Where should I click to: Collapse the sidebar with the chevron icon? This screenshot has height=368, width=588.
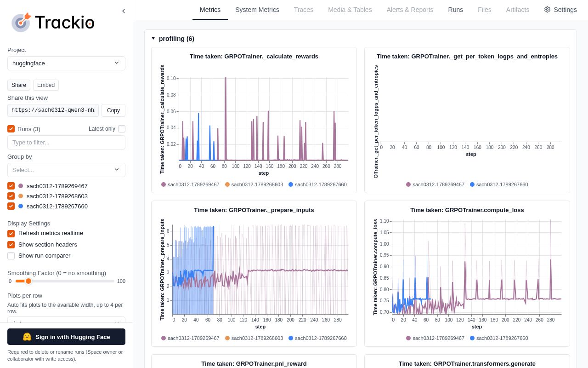click(x=124, y=11)
